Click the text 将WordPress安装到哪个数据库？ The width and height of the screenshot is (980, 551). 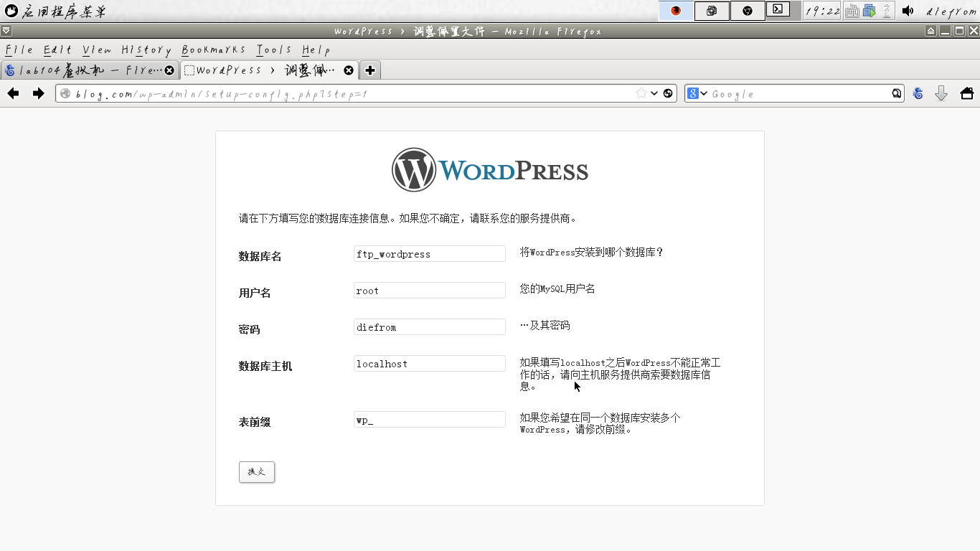(592, 253)
